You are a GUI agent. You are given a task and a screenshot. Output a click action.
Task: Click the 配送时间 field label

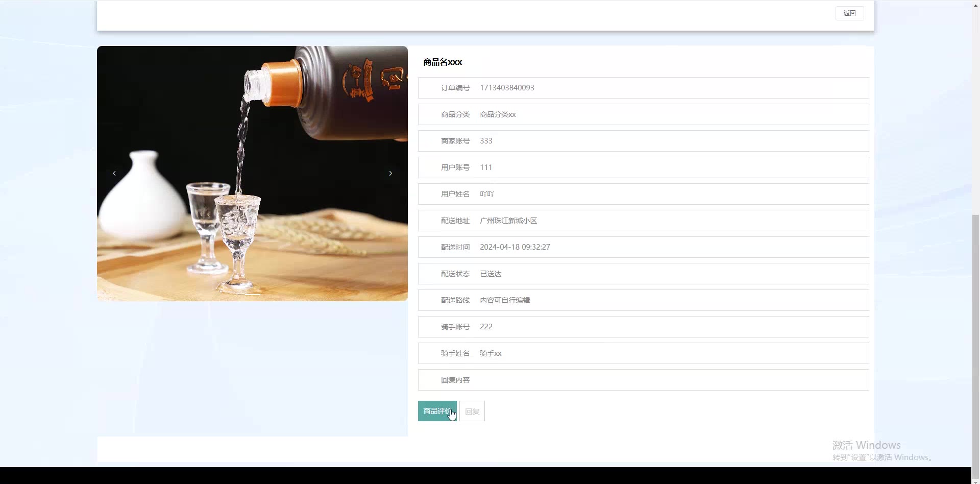click(455, 247)
